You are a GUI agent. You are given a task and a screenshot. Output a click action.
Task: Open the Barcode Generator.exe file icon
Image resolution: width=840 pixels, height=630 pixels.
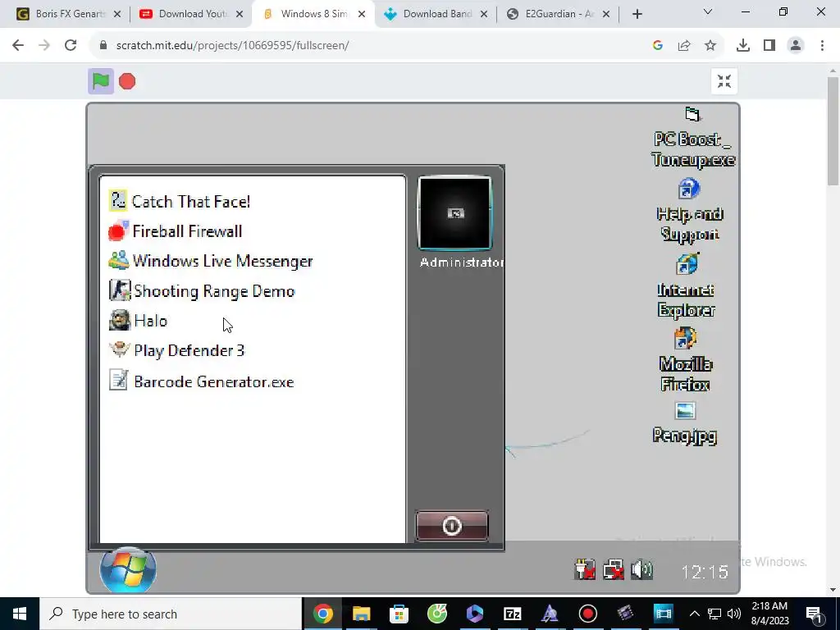tap(118, 380)
